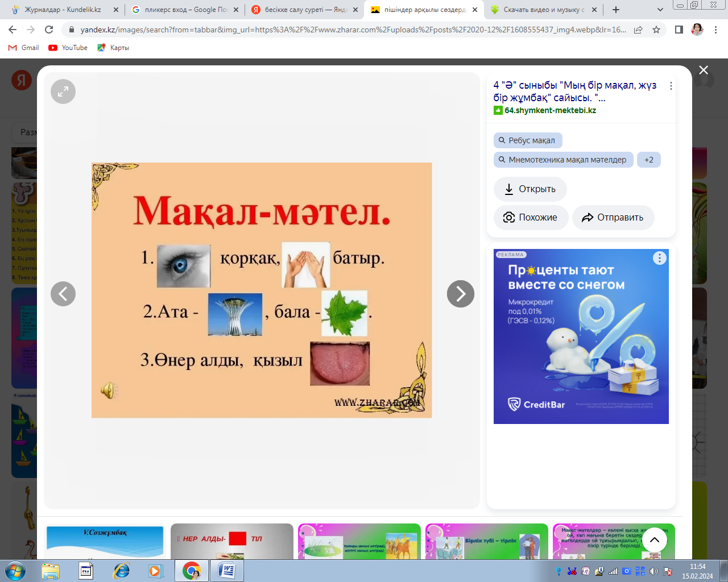Screen dimensions: 728x582
Task: Reload the current page
Action: click(49, 30)
